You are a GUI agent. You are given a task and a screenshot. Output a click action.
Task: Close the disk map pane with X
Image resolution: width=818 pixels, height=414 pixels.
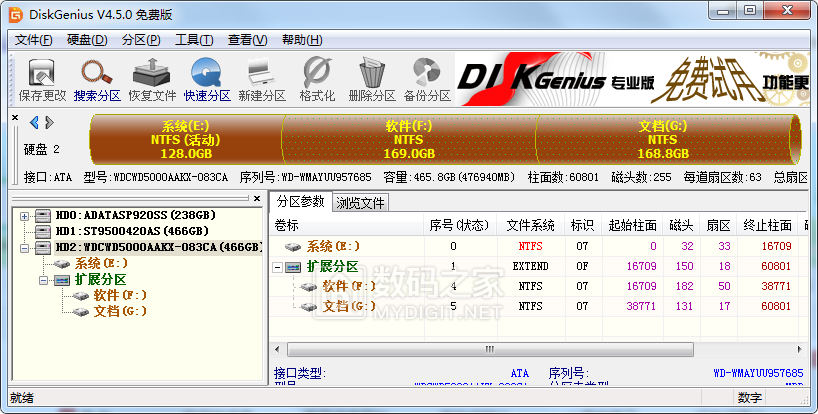[x=16, y=118]
